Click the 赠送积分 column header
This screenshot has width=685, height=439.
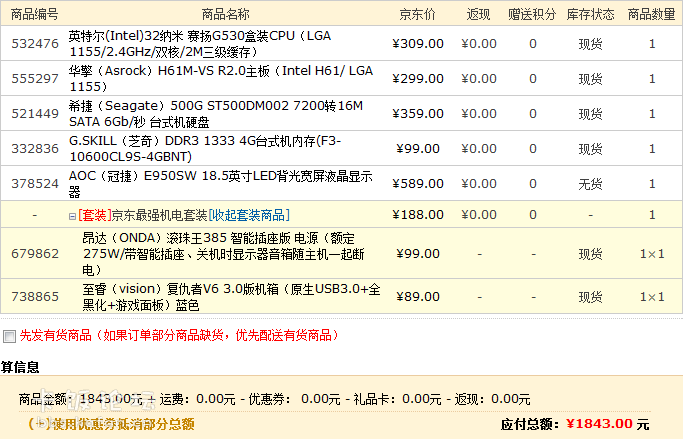click(532, 14)
